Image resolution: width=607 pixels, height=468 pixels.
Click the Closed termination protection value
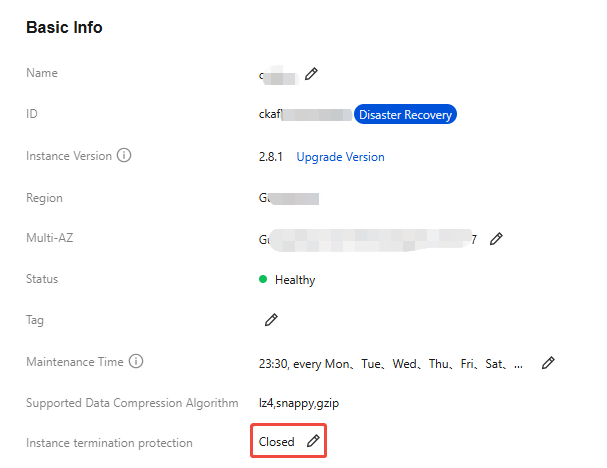pos(276,441)
